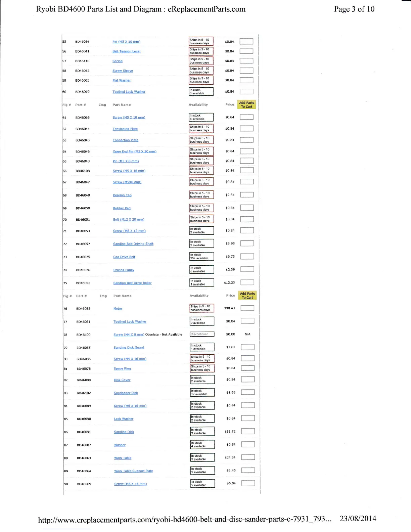Open the Bearing Cap link

point(122,195)
